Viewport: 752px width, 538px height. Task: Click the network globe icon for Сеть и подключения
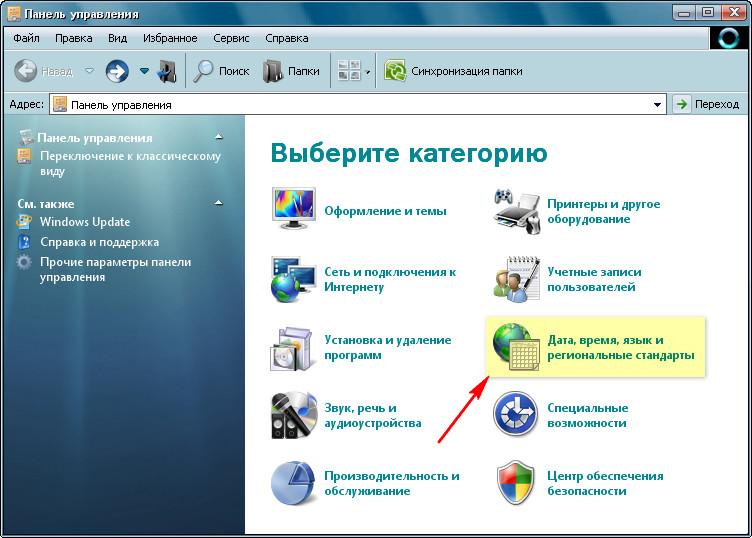[x=294, y=280]
